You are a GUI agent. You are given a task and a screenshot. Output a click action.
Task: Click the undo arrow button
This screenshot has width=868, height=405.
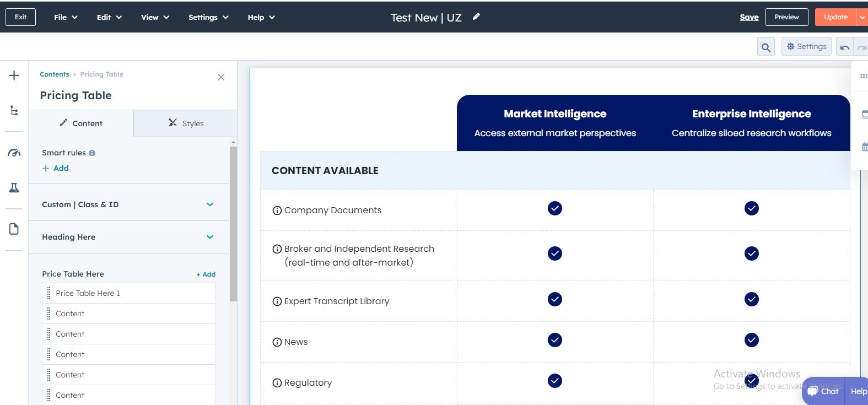point(844,47)
